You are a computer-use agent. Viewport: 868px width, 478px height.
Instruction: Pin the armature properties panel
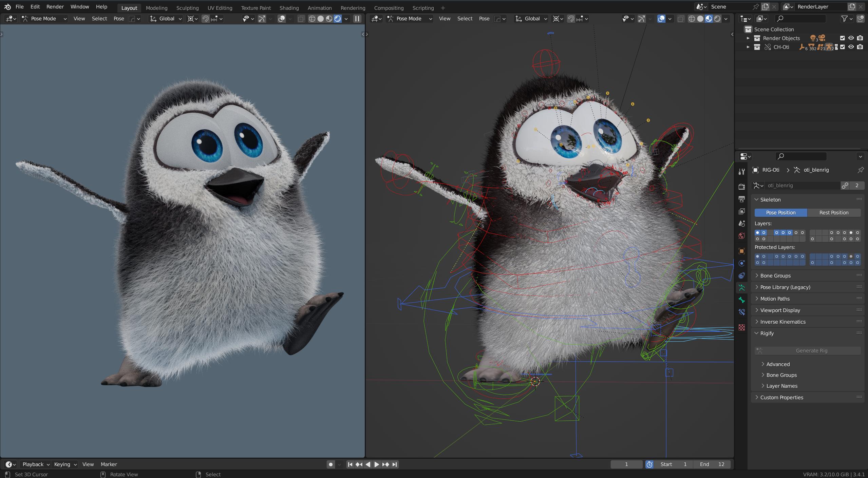point(861,170)
